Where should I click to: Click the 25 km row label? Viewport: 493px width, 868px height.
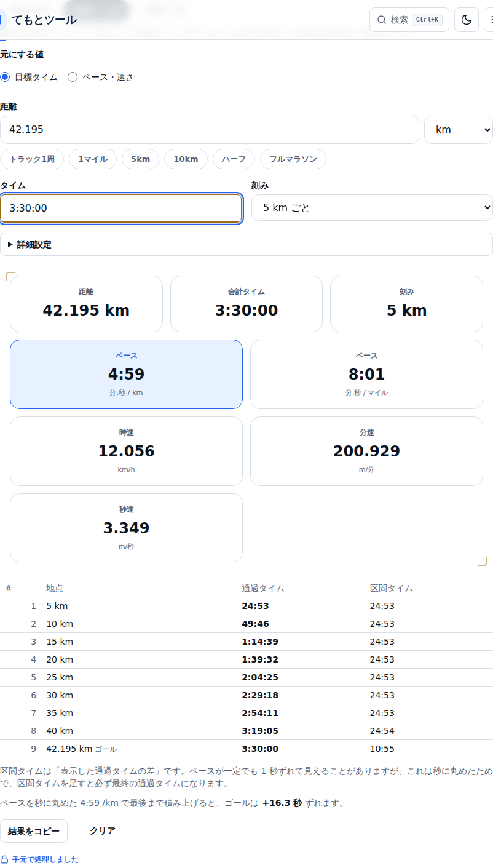pyautogui.click(x=60, y=677)
